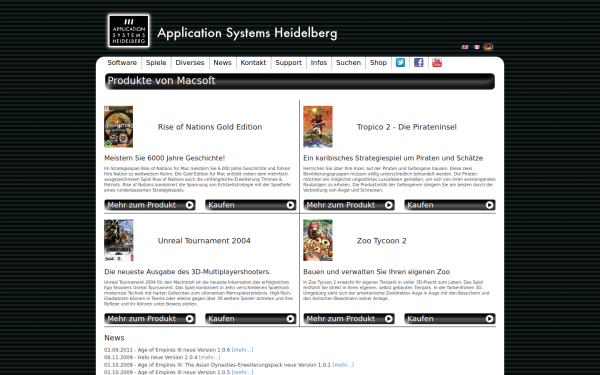
Task: Click Mehr zum Produkt for Rise of Nations
Action: click(x=150, y=205)
